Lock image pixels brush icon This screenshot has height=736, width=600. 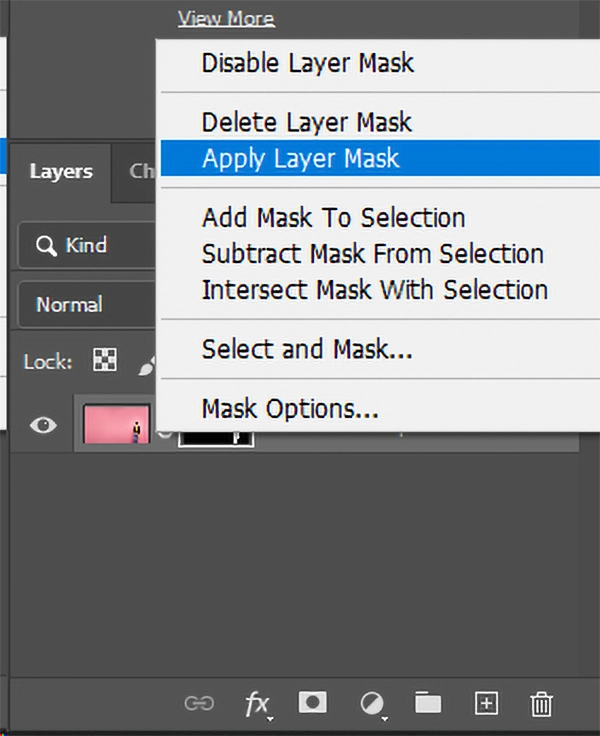[146, 366]
